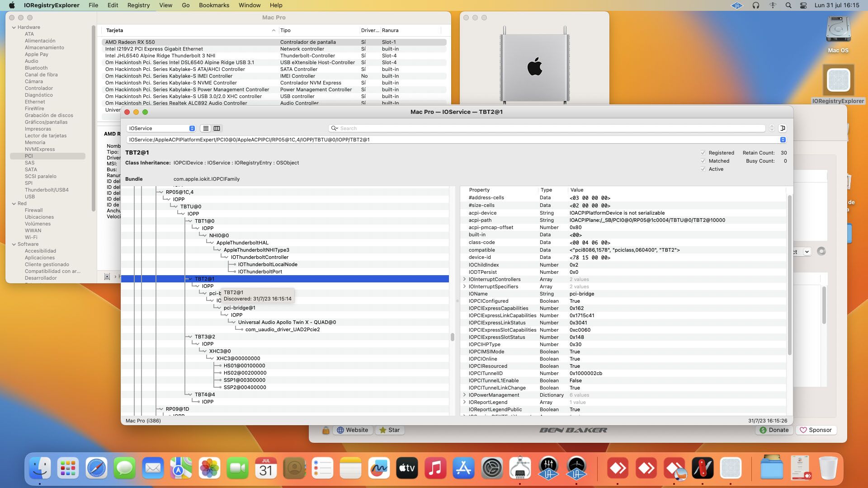Click the Donate button
The width and height of the screenshot is (868, 488).
coord(774,430)
